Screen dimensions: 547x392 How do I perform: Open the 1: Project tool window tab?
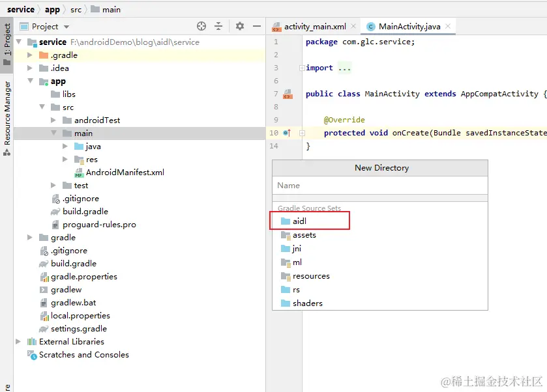click(x=7, y=44)
